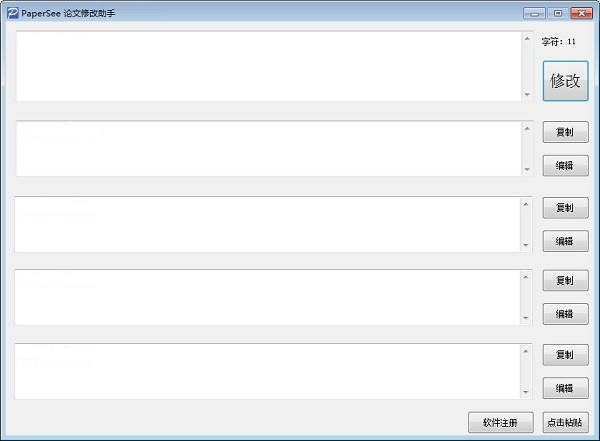This screenshot has width=600, height=441.
Task: Click the top input box's scroll-down arrow
Action: pyautogui.click(x=527, y=95)
